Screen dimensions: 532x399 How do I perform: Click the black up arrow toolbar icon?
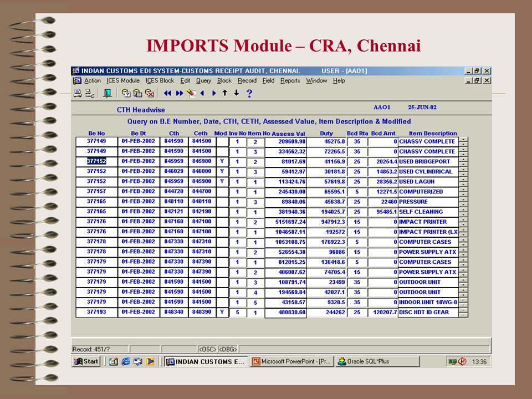(225, 93)
